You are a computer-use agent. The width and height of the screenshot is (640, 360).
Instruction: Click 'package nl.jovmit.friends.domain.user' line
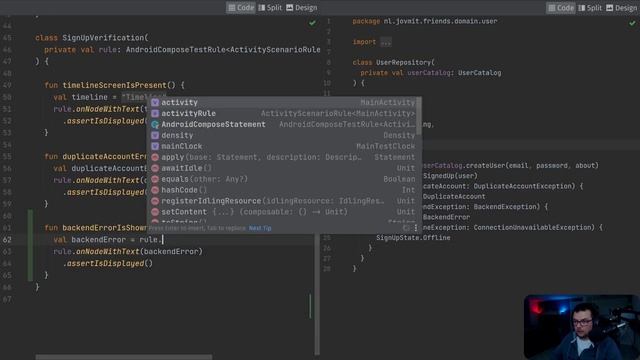tap(425, 21)
